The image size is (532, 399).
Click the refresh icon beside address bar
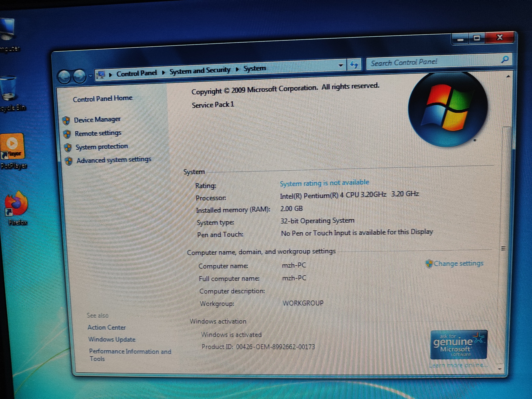pyautogui.click(x=354, y=64)
